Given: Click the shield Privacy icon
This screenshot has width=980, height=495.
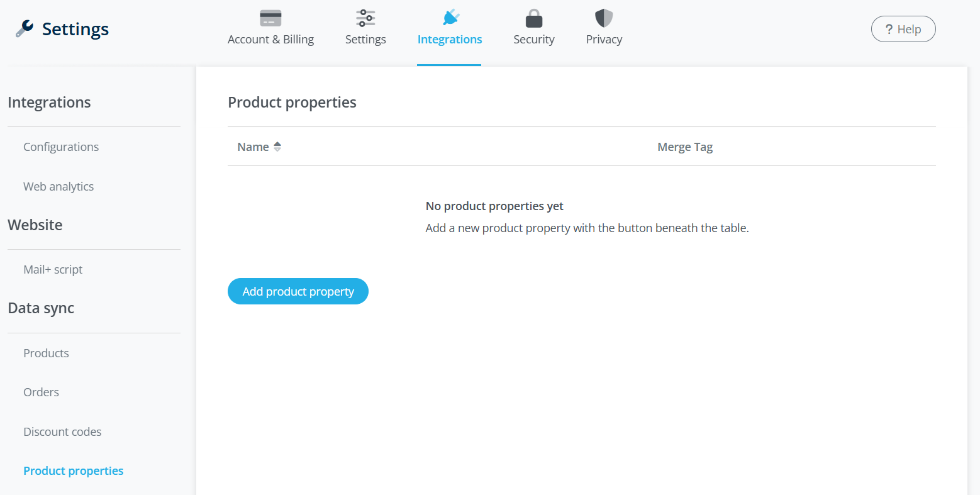Looking at the screenshot, I should click(x=604, y=18).
